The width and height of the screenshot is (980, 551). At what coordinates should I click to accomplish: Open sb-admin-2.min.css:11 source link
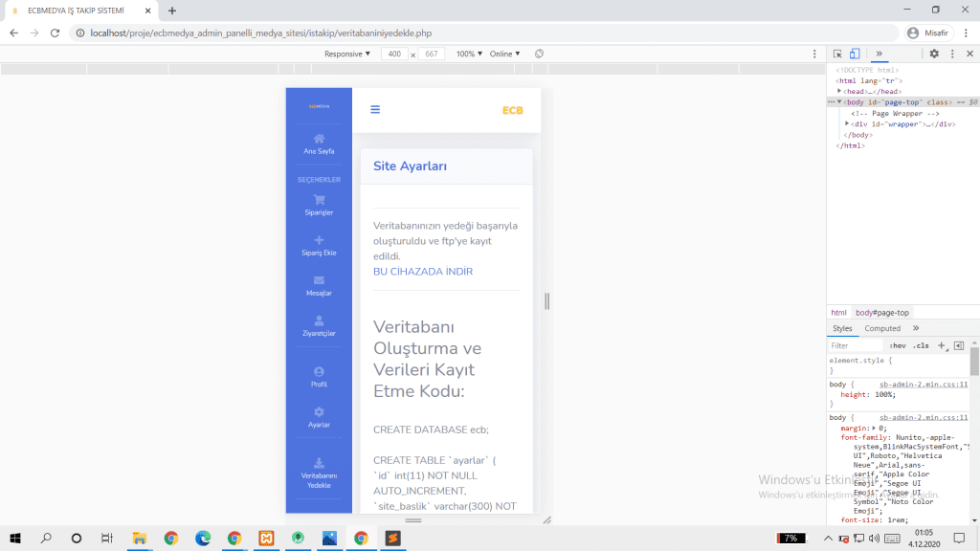coord(924,384)
